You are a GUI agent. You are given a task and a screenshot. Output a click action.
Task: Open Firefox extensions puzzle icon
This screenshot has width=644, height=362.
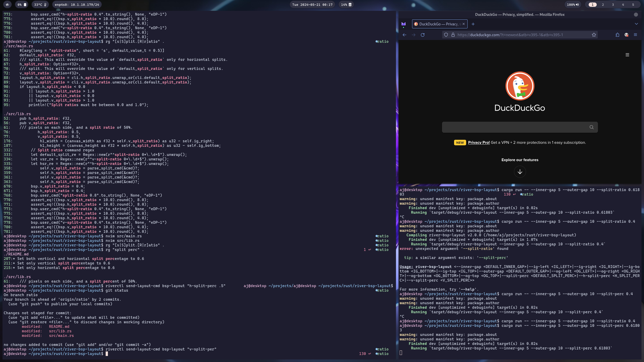[x=617, y=35]
